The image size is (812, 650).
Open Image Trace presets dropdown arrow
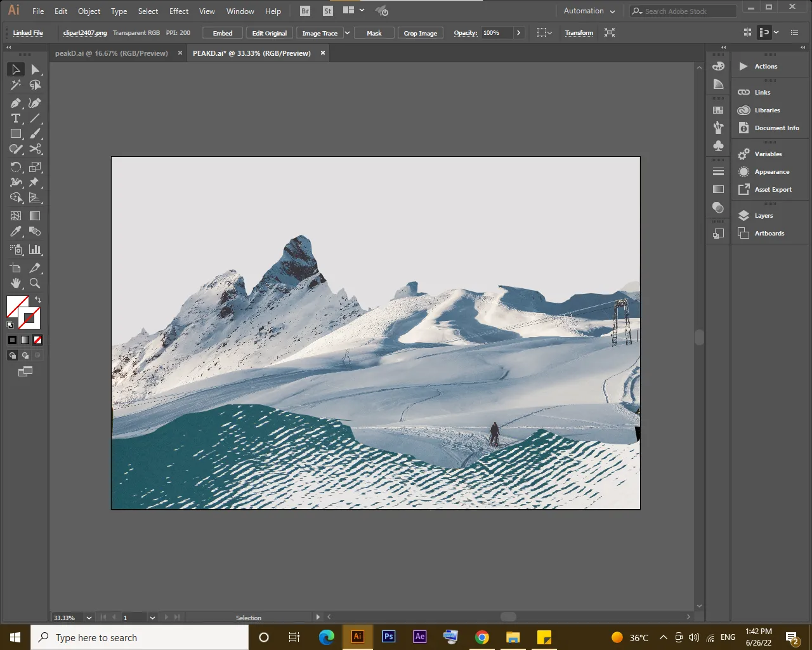coord(347,33)
